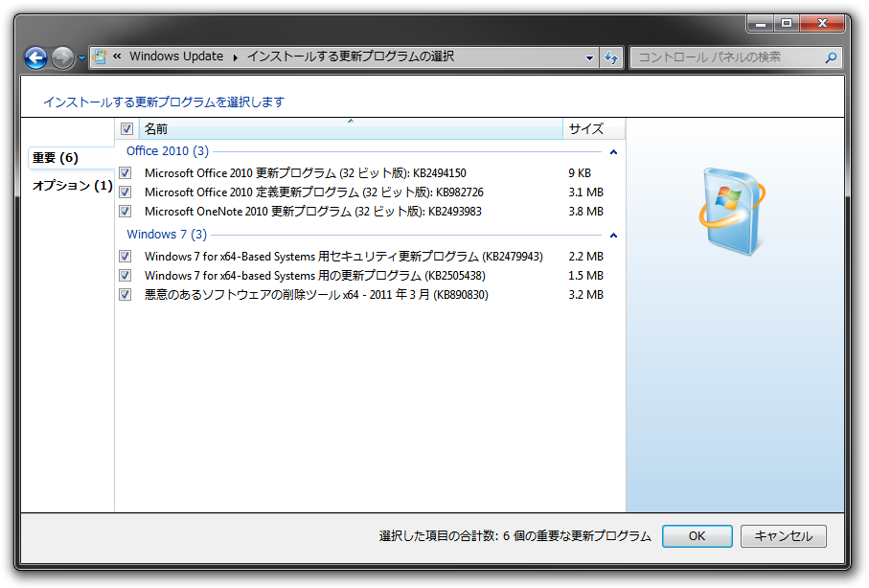Uncheck the KB890830 malicious software tool checkbox
Image resolution: width=869 pixels, height=588 pixels.
click(126, 294)
